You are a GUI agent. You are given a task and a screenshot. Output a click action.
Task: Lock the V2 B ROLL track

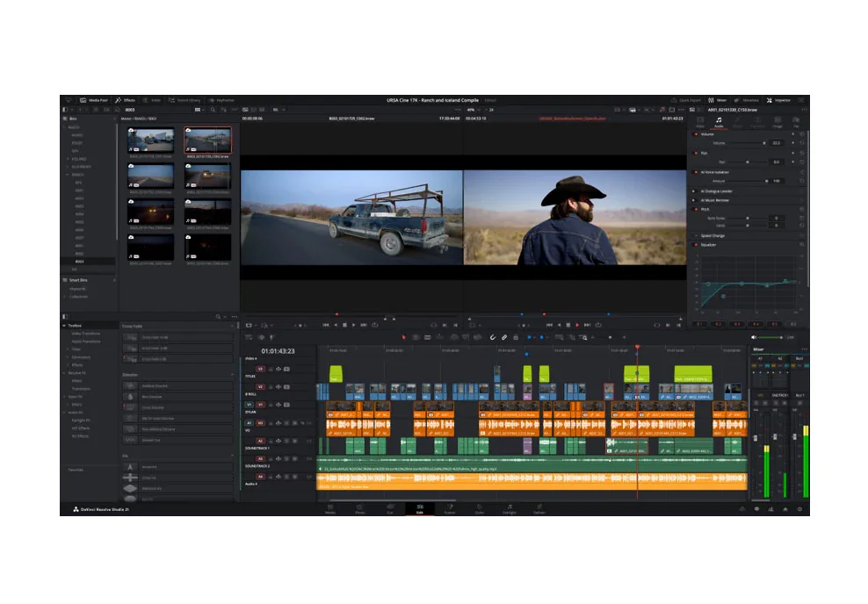(x=271, y=387)
